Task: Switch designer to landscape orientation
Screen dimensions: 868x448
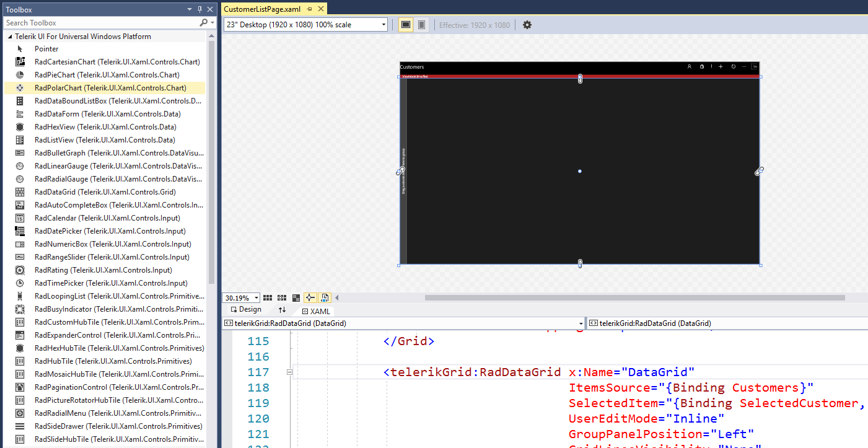Action: coord(406,25)
